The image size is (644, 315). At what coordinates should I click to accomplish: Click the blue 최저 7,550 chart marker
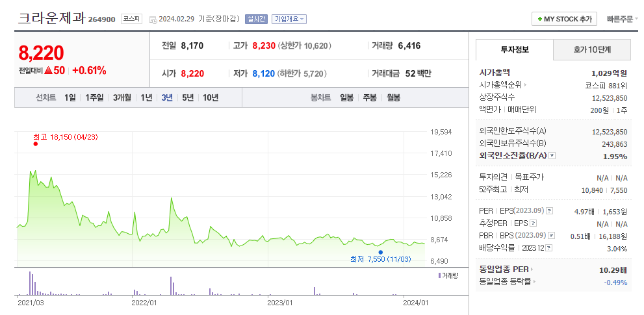click(x=381, y=252)
